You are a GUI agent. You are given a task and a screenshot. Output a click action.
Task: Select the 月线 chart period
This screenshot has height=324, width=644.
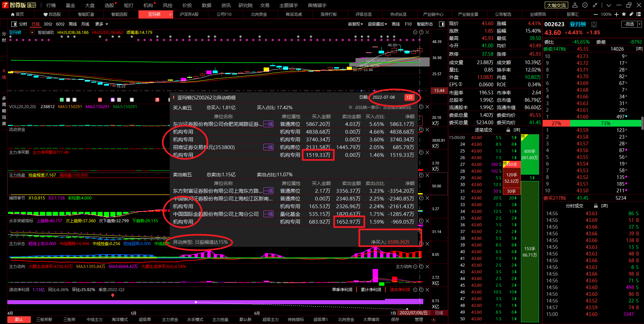point(85,24)
